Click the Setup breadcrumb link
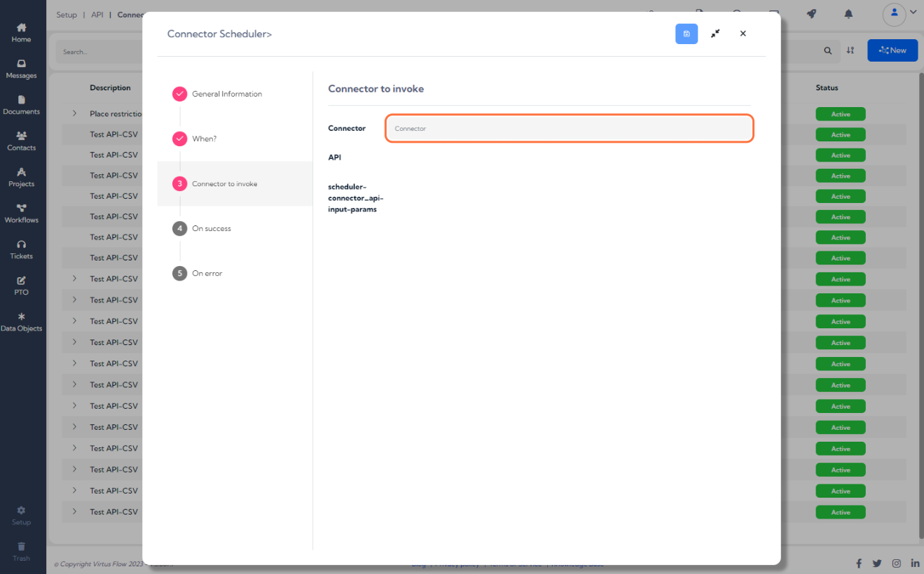This screenshot has width=924, height=574. point(67,14)
